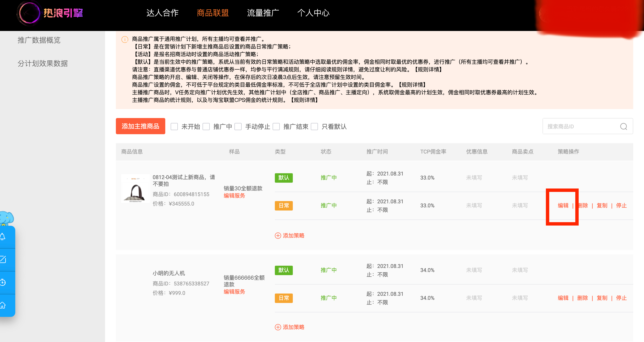Click the home icon in floating sidebar
Image resolution: width=644 pixels, height=342 pixels.
tap(3, 305)
